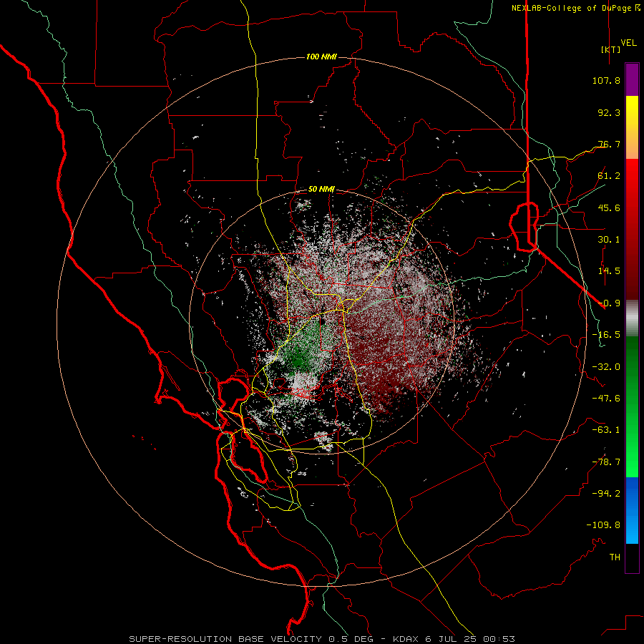Click the 30.1 velocity scale value
The image size is (644, 644).
(609, 240)
